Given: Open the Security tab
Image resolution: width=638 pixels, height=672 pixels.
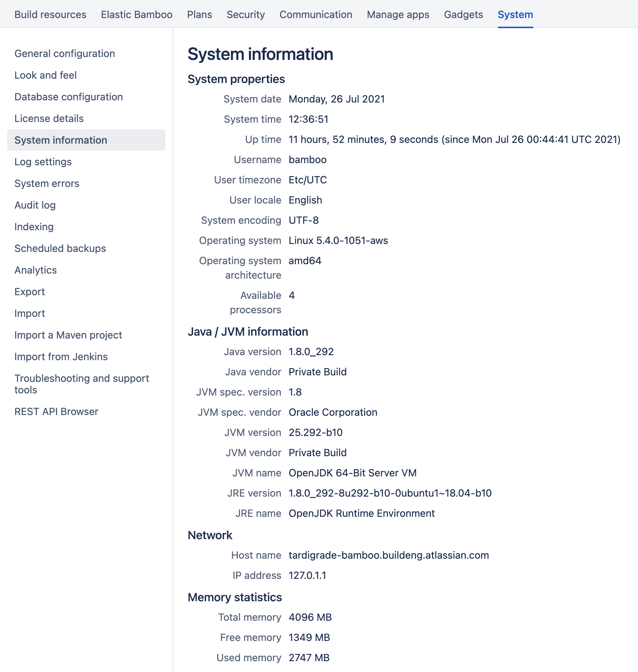Looking at the screenshot, I should (246, 14).
